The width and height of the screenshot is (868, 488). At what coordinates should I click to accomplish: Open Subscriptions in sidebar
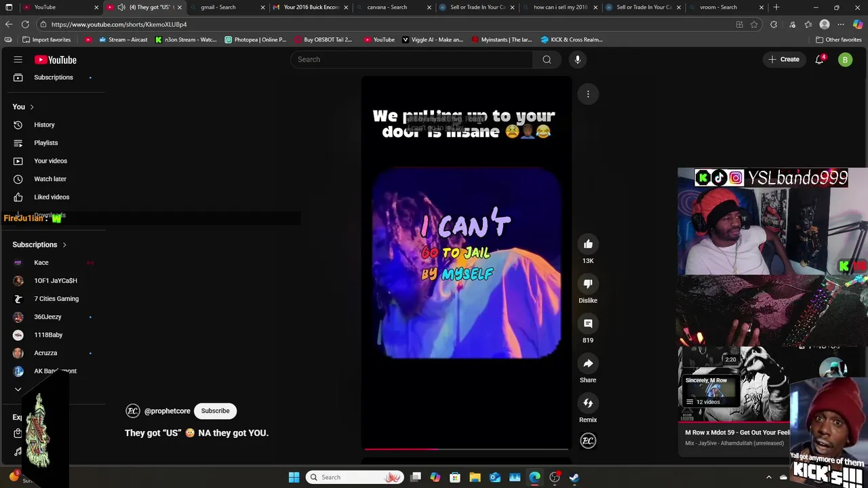(x=54, y=77)
